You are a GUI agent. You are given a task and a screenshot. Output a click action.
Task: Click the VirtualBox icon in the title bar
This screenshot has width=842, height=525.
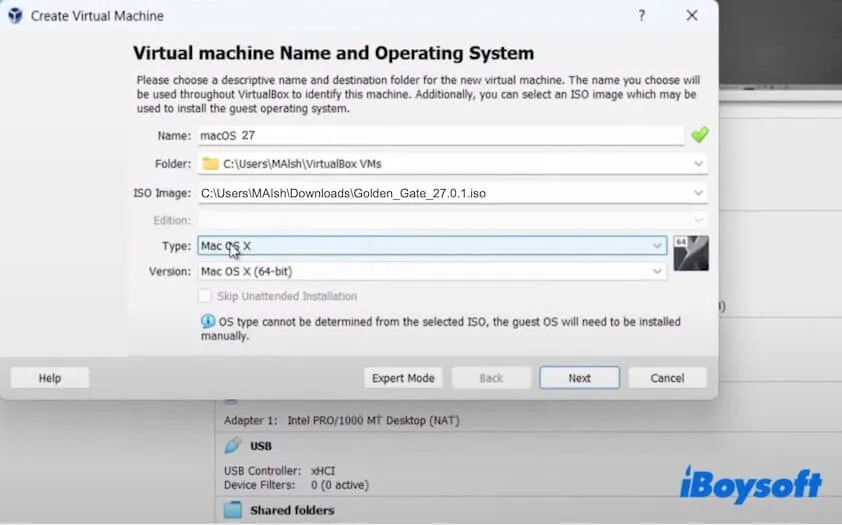15,16
